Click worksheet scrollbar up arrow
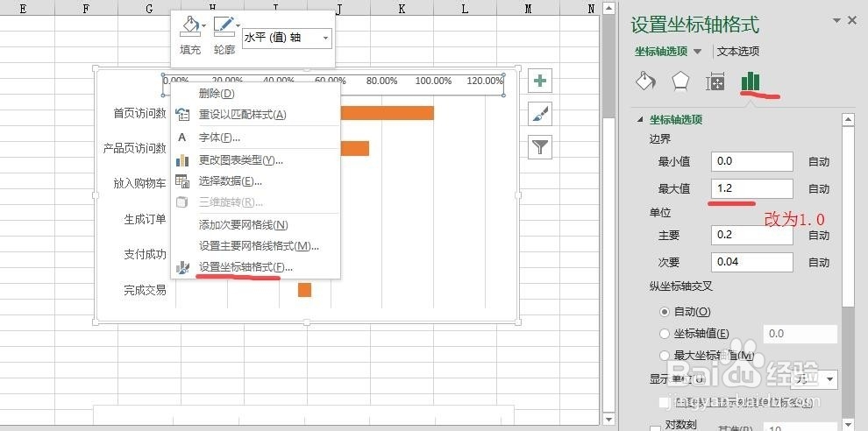Image resolution: width=868 pixels, height=431 pixels. coord(609,8)
